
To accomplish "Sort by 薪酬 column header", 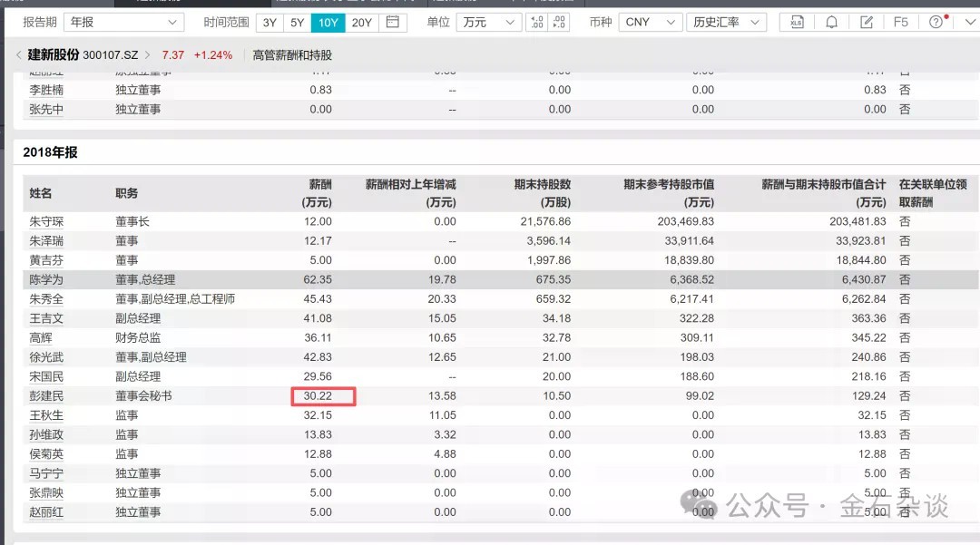I will point(317,193).
